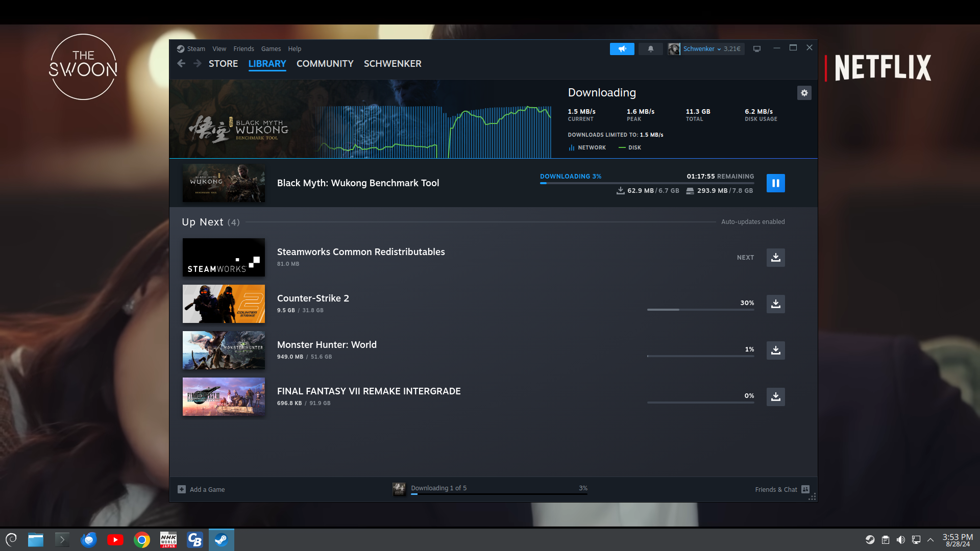Open the COMMUNITY tab
Viewport: 980px width, 551px height.
(x=325, y=64)
